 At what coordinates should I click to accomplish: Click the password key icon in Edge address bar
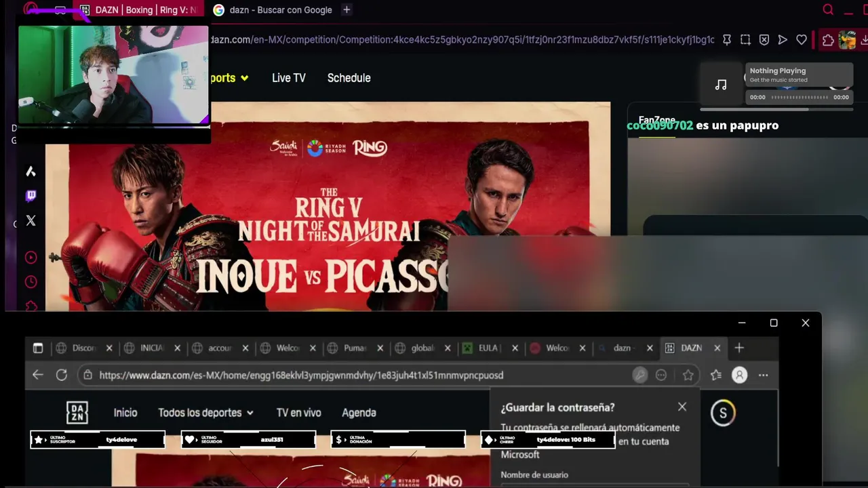[x=639, y=375]
